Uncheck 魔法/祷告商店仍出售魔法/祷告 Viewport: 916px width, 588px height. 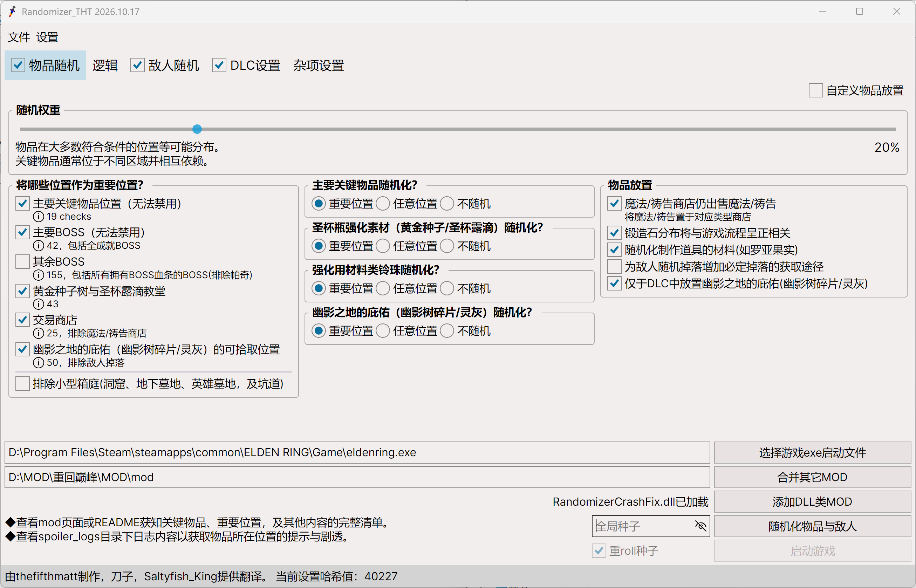tap(614, 204)
